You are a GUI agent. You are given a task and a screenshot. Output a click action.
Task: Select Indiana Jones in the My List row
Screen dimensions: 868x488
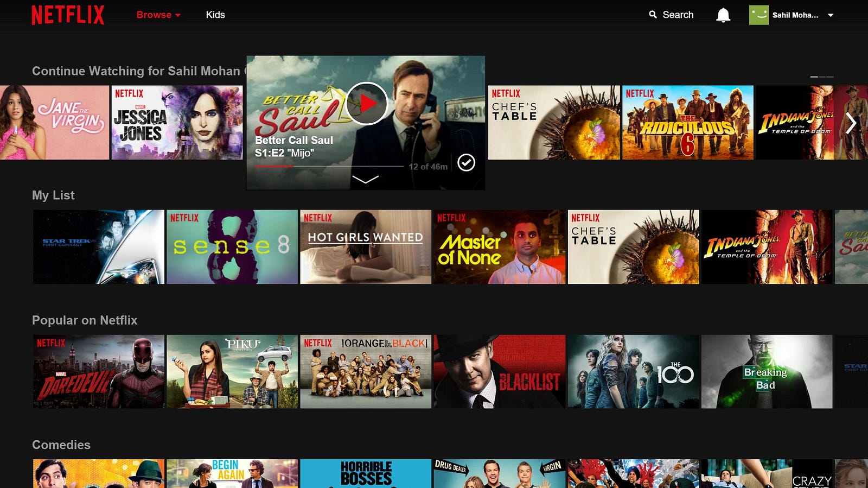pos(767,247)
